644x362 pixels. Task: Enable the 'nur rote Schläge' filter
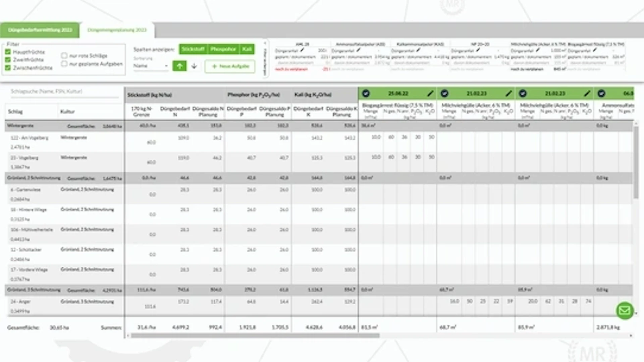click(64, 55)
